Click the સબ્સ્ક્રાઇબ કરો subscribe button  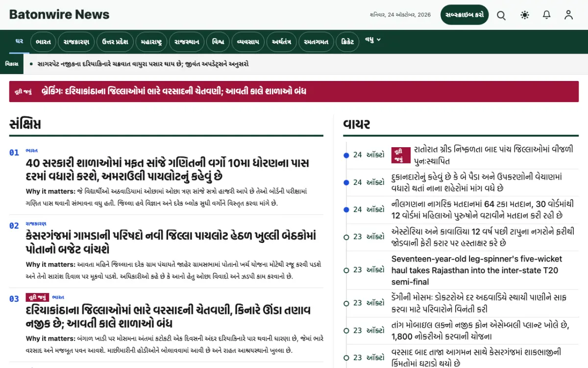click(x=465, y=15)
